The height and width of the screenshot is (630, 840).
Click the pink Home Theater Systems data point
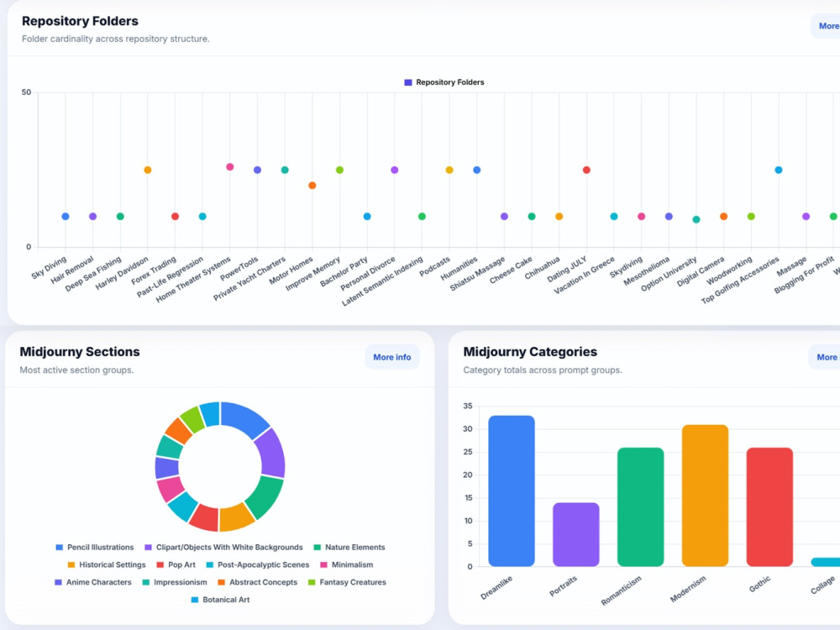tap(230, 166)
